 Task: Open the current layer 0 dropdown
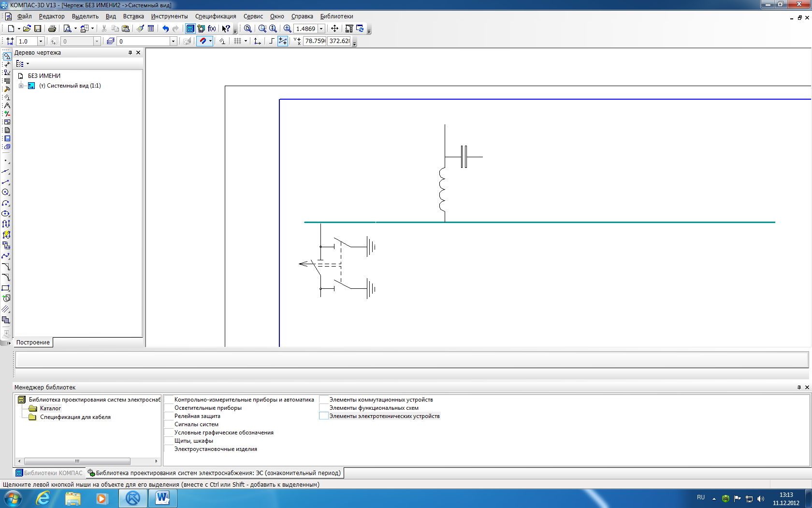pos(173,42)
